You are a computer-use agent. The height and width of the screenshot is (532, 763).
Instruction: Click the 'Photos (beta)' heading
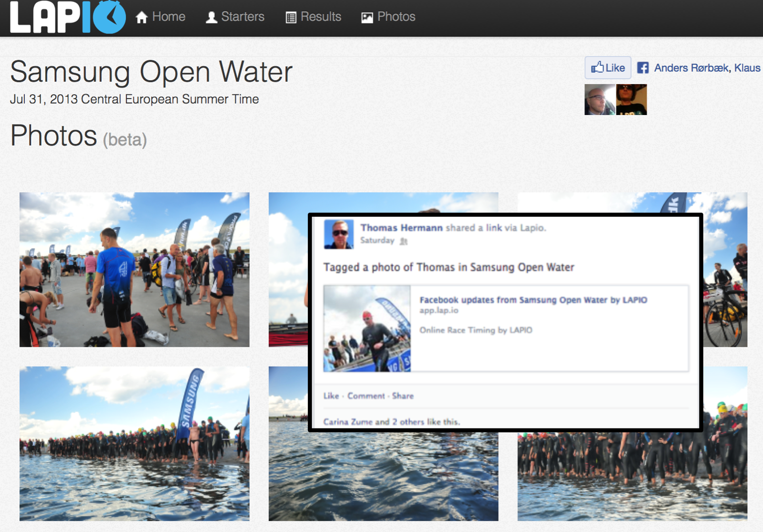click(79, 136)
